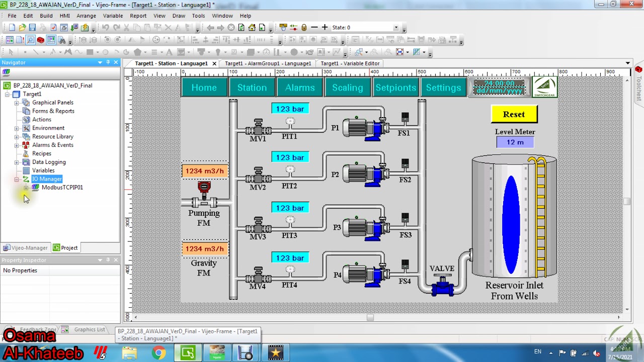Expand the Resource Library node
The height and width of the screenshot is (362, 644).
(17, 137)
